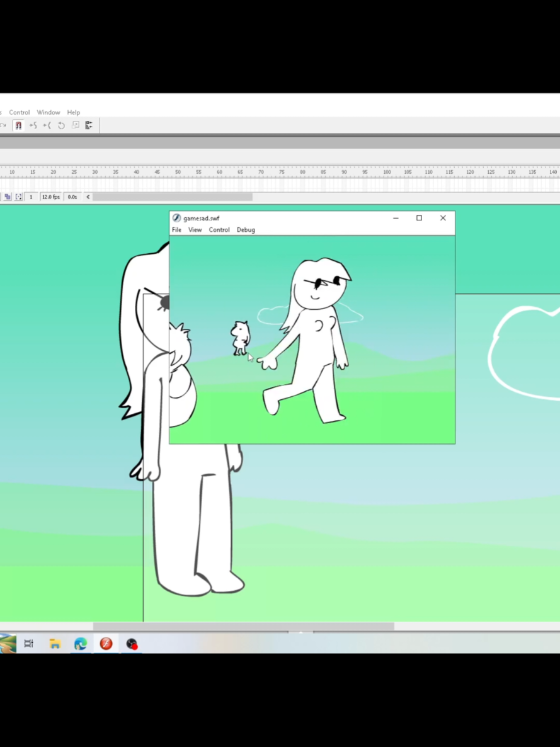Select the Scale icon in toolbar
Screen dimensions: 560x747
[x=76, y=125]
